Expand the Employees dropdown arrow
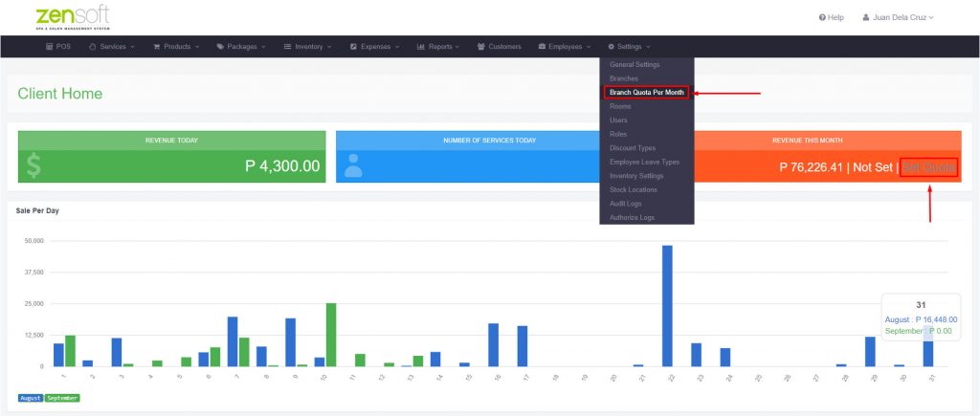 (x=589, y=47)
